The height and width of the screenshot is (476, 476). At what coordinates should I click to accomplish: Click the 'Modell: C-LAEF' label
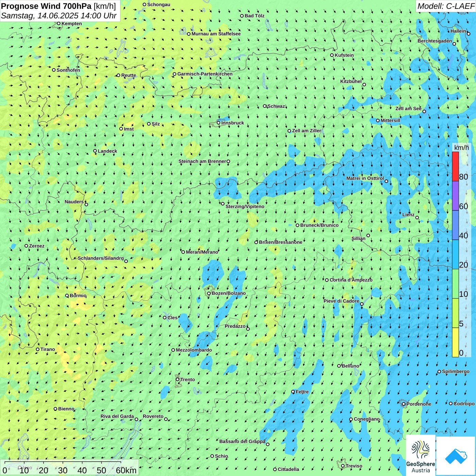point(445,6)
